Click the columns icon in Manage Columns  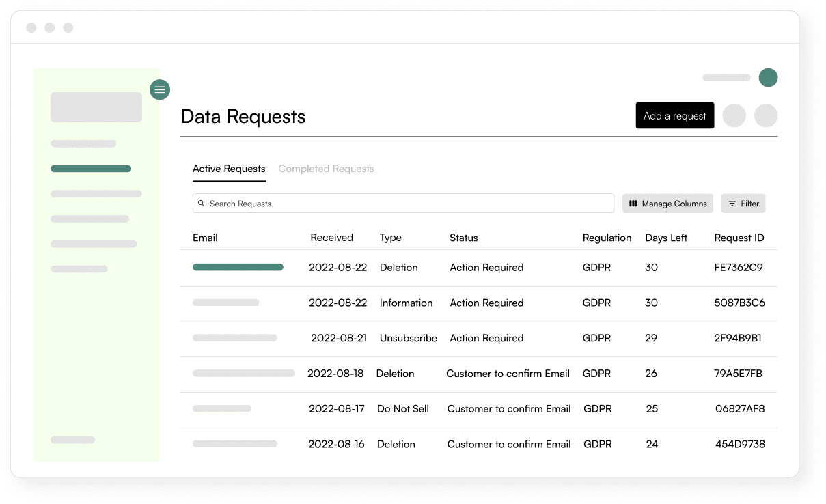click(x=633, y=204)
